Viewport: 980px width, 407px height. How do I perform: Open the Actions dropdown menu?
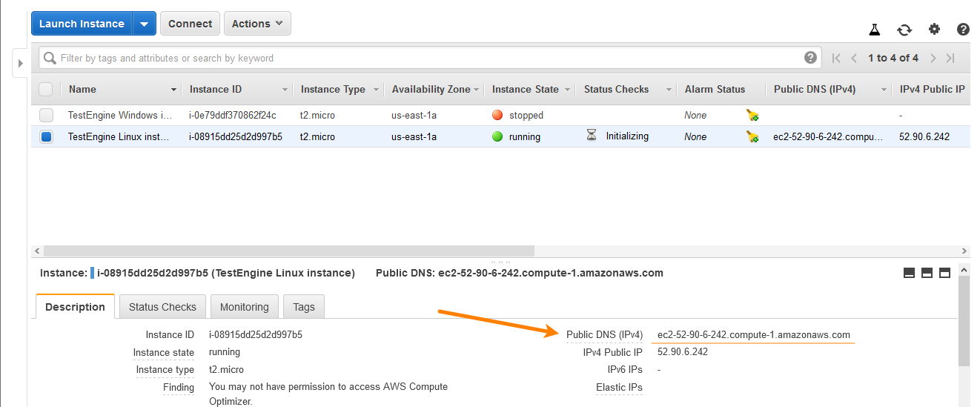(x=257, y=24)
